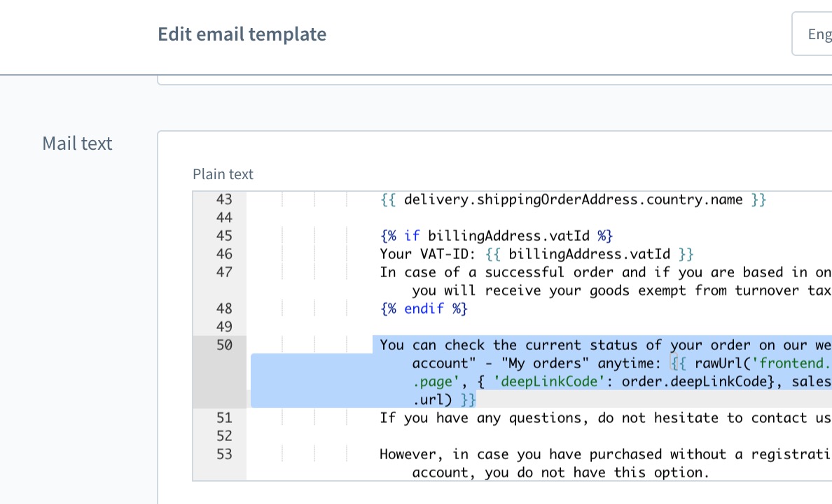Click the '{% if billingAddress.vatId %}' line
This screenshot has width=832, height=504.
[x=497, y=236]
